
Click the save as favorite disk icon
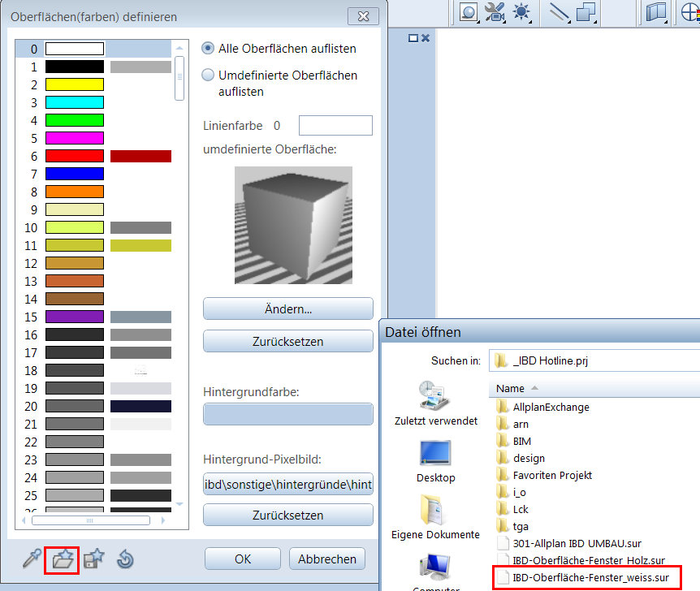94,559
